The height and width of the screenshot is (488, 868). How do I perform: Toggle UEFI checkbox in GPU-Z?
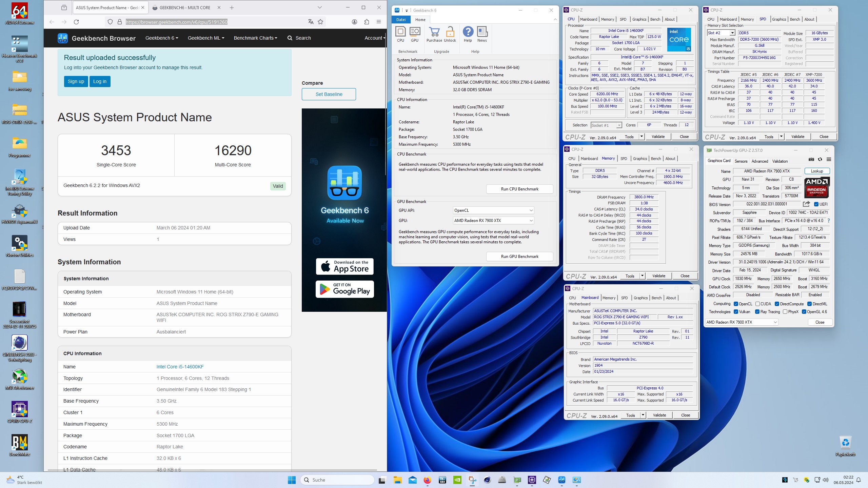816,204
